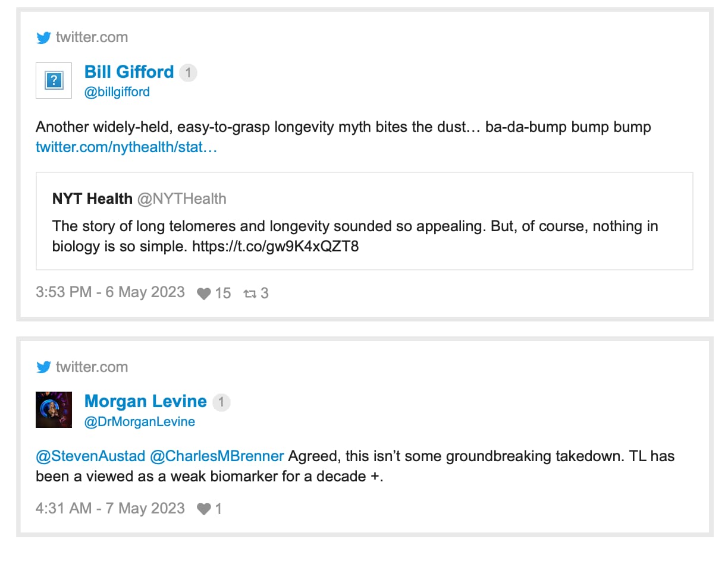Click the 3:53 PM - 6 May 2023 timestamp

[x=110, y=292]
